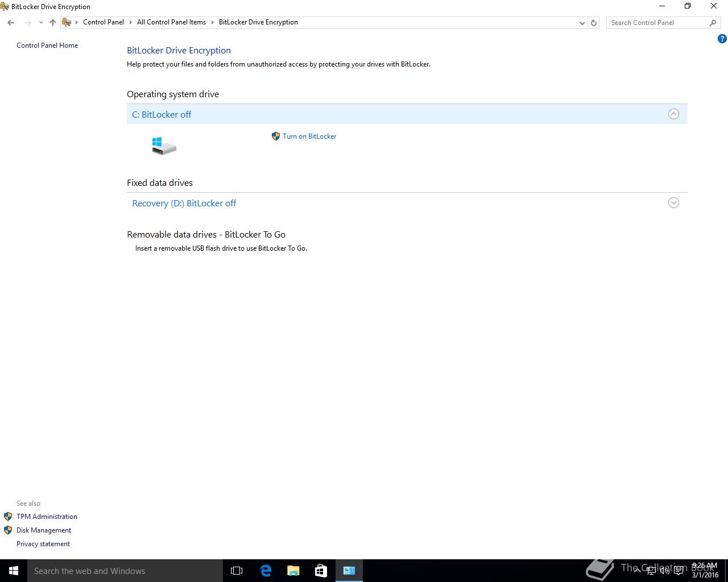This screenshot has height=582, width=728.
Task: Open the recent locations dropdown arrow
Action: coord(41,23)
